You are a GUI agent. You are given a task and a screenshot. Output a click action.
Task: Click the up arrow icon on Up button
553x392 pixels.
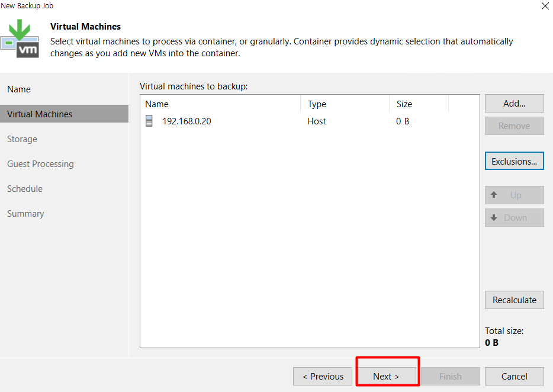tap(494, 194)
